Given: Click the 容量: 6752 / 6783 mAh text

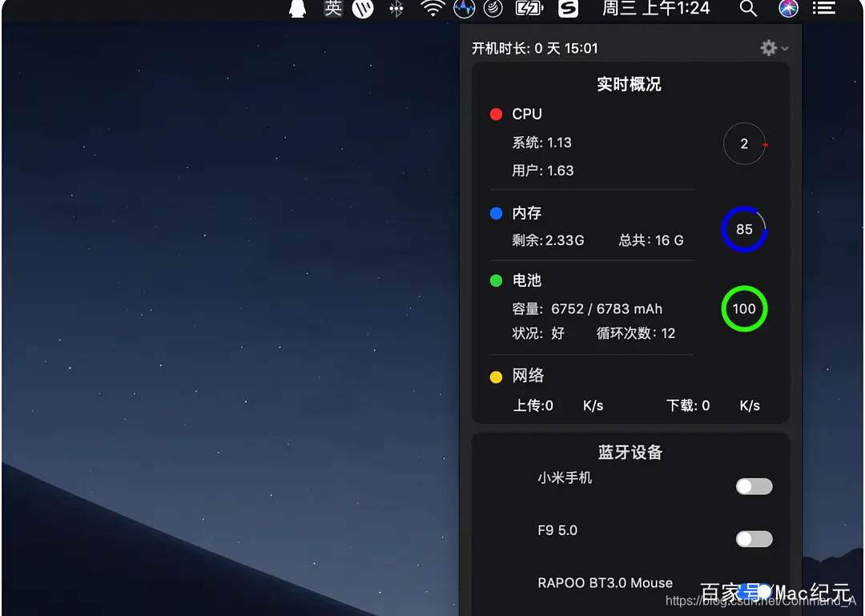Looking at the screenshot, I should click(587, 308).
